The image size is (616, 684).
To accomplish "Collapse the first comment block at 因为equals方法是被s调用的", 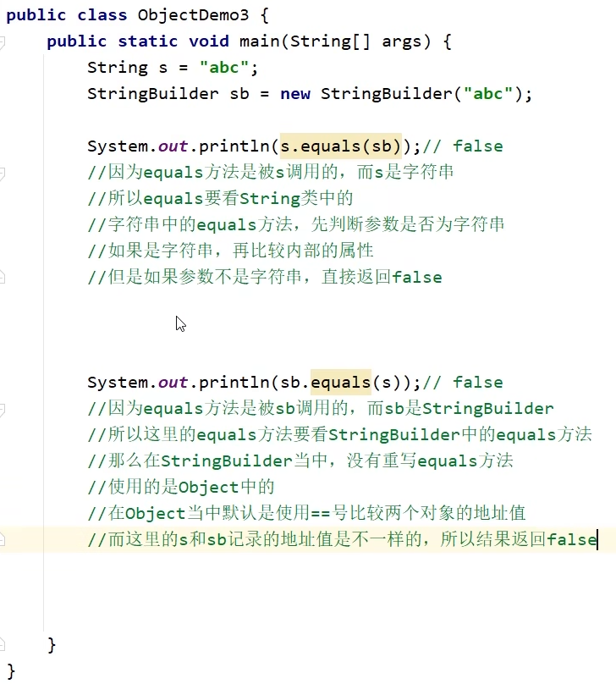I will (x=3, y=174).
